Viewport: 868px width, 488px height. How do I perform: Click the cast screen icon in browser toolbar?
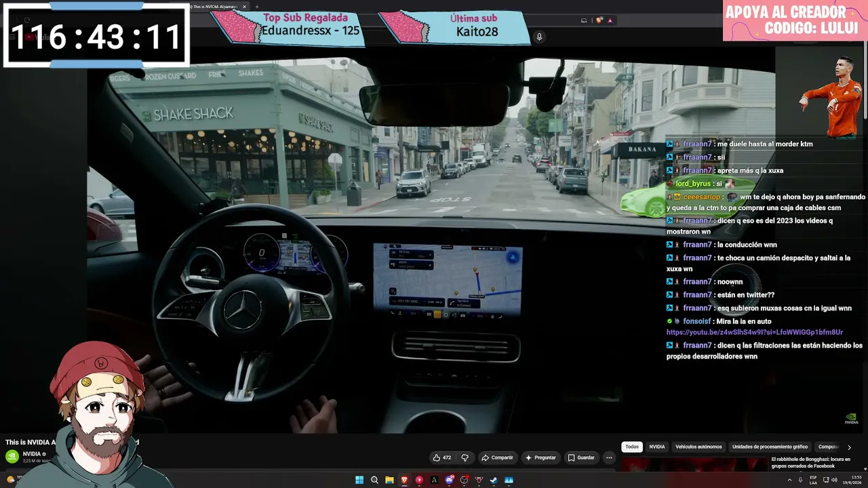[585, 20]
